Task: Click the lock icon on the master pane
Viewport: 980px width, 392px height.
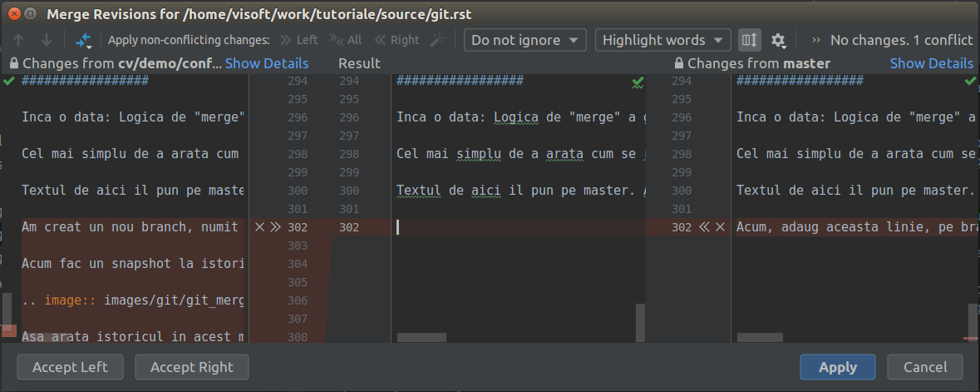Action: (x=679, y=63)
